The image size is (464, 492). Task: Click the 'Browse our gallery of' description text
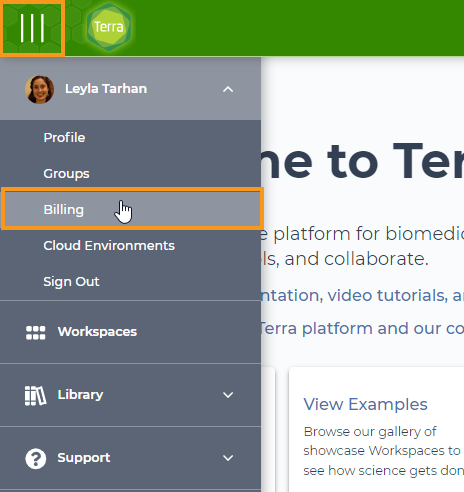click(x=370, y=432)
